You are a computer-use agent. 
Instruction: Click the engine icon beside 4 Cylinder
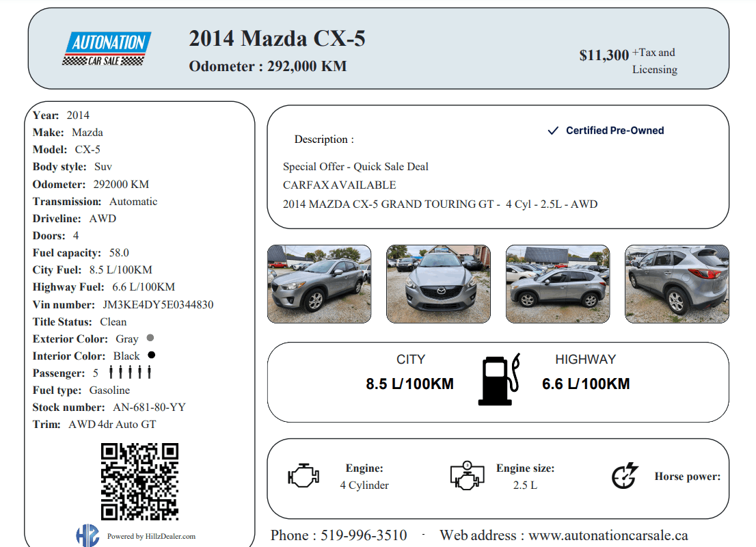[303, 476]
